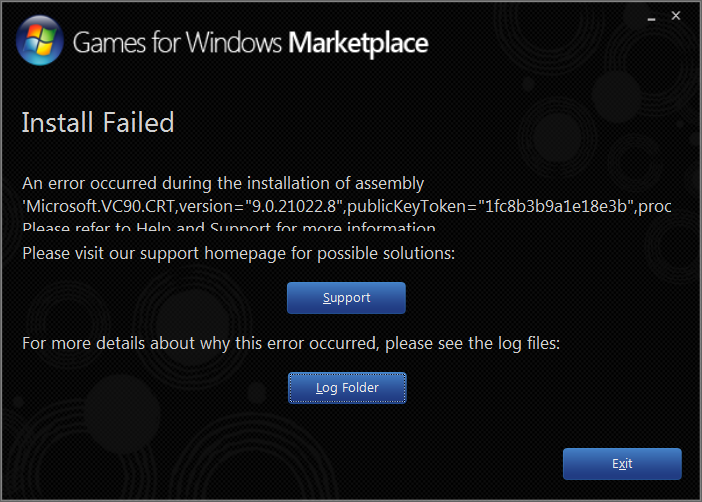Select the 'Please visit our support homepage' text

coord(239,253)
